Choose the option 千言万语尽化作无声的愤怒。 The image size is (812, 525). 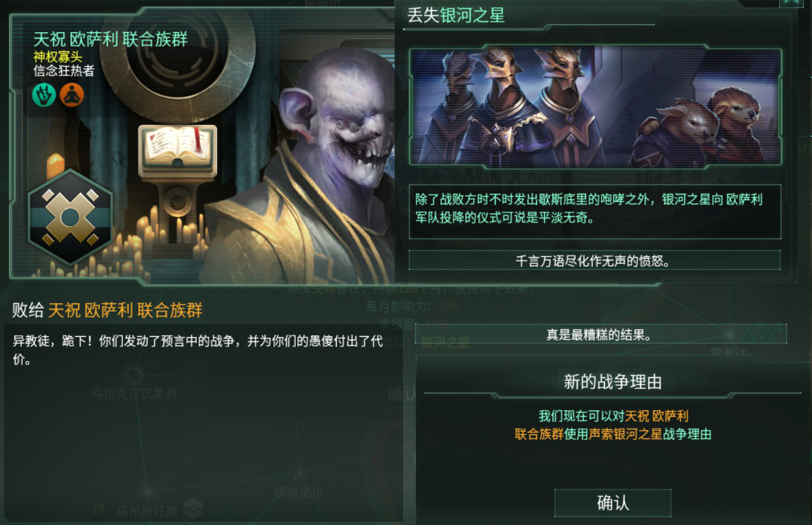[x=595, y=260]
